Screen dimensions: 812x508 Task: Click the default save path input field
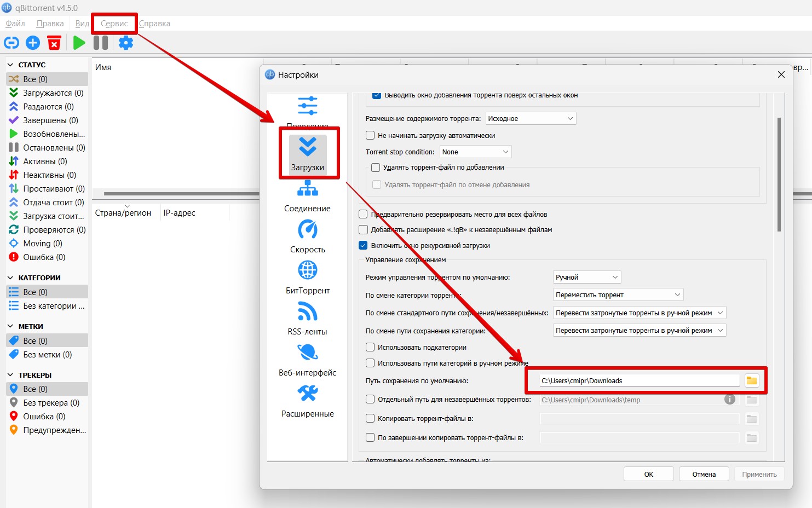(640, 380)
